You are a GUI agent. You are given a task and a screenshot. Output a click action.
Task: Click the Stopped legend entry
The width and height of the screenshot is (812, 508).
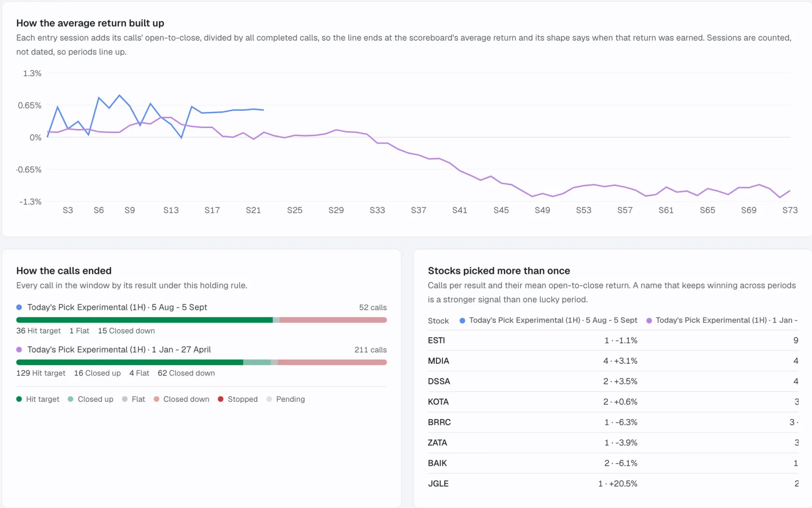coord(238,399)
